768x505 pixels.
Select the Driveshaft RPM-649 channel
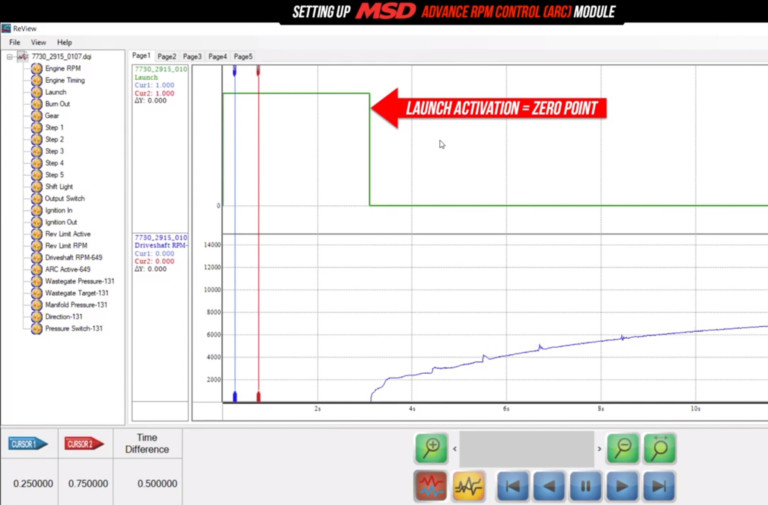(73, 257)
